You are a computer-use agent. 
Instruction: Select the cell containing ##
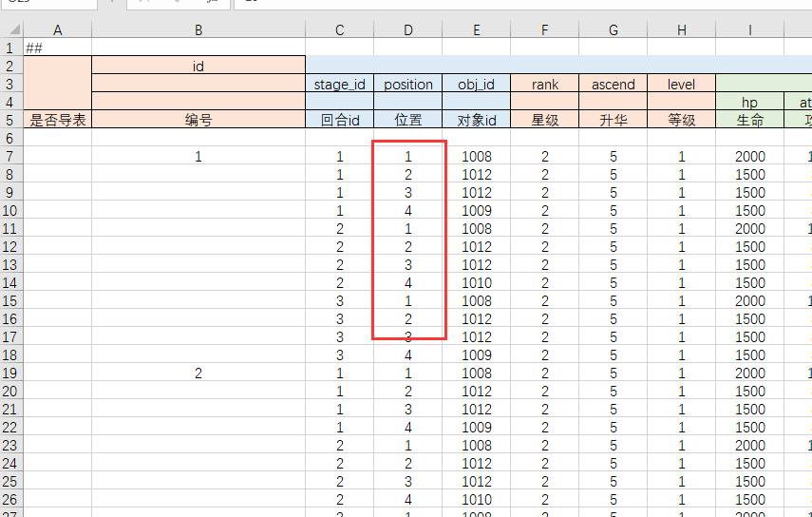(57, 48)
